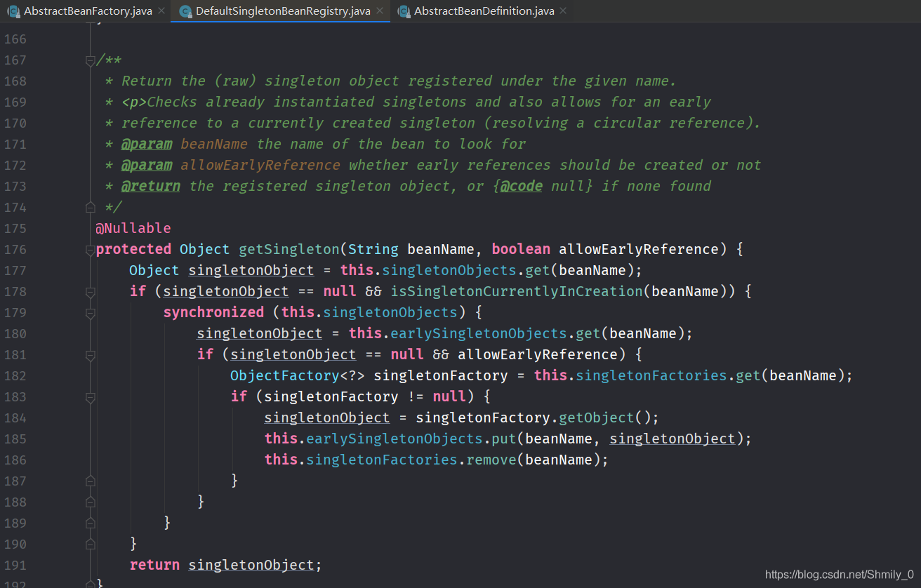Fold the getSingleton method at line 176
Viewport: 921px width, 588px height.
coord(90,250)
